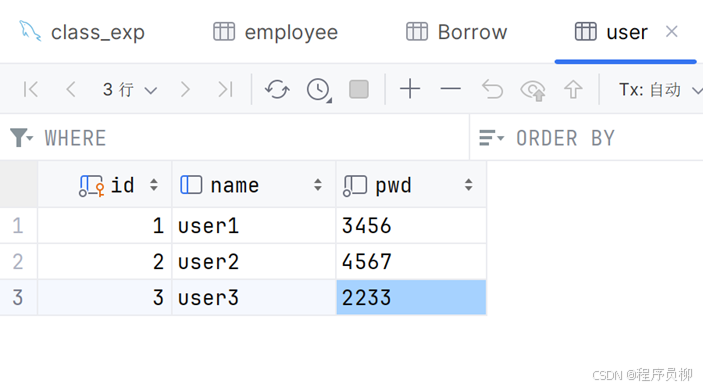Submit changes with up arrow icon

tap(573, 89)
